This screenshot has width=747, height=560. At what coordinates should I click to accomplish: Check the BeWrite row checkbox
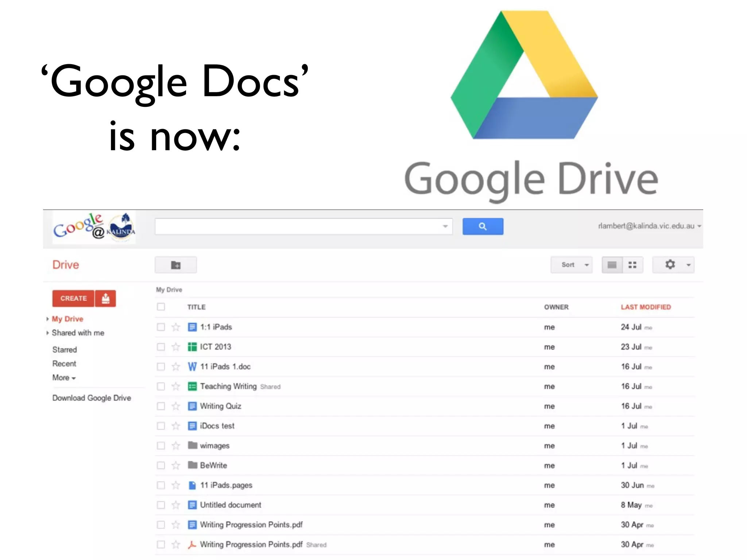(161, 465)
